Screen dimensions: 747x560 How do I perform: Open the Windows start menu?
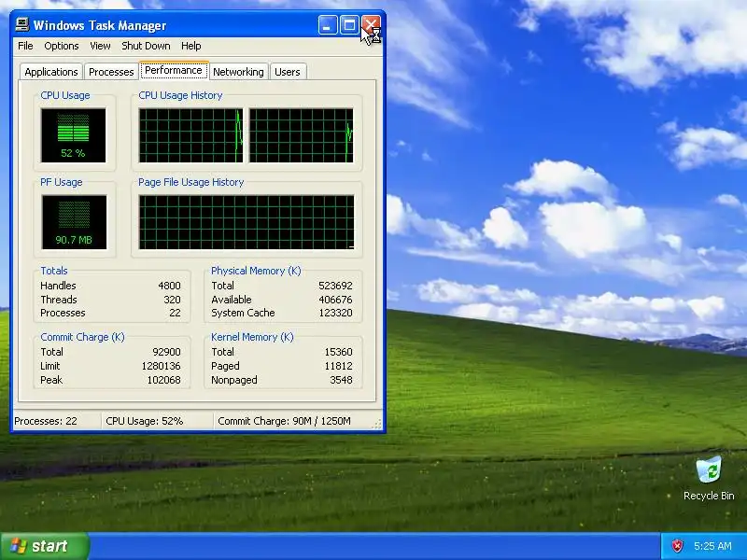pyautogui.click(x=44, y=546)
